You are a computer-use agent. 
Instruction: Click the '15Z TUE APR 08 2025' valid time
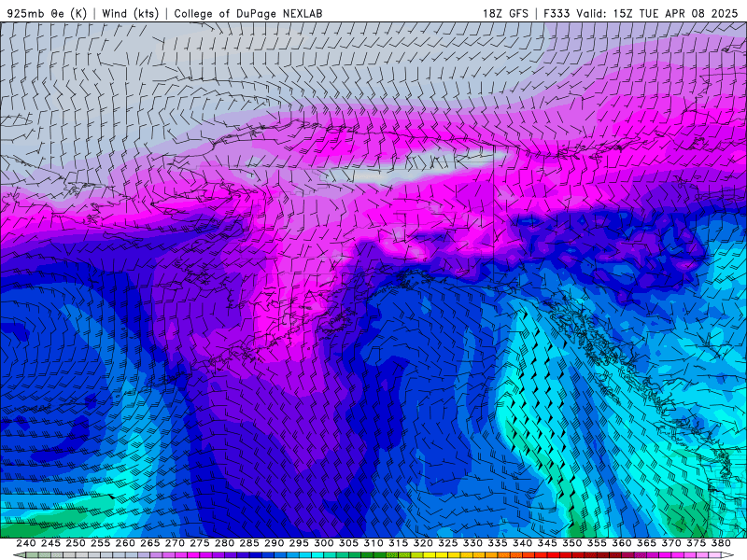click(675, 13)
